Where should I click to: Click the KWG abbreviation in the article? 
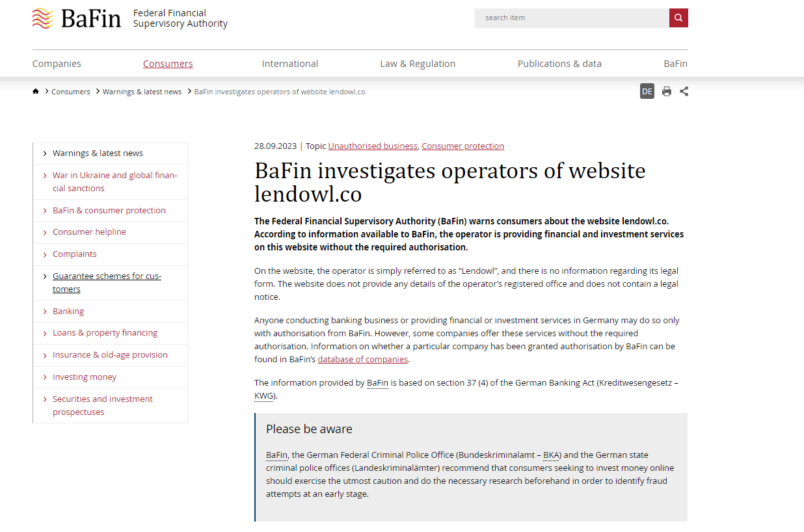click(x=264, y=395)
